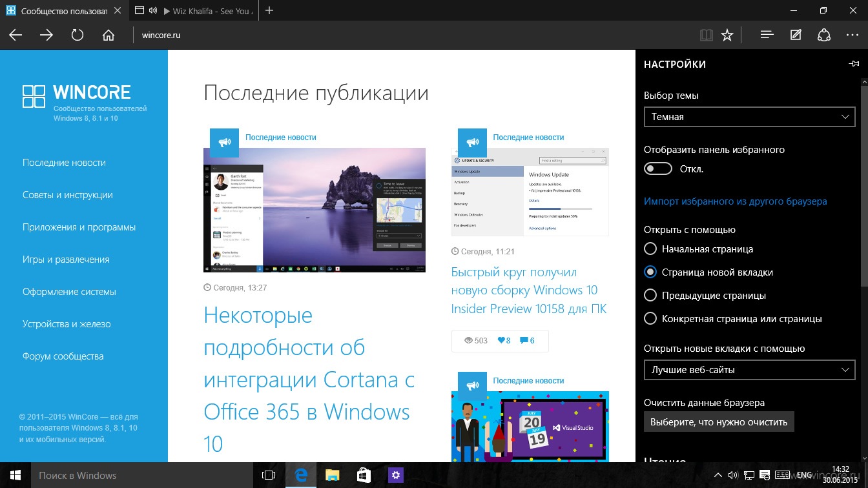Open Visual Studio article thumbnail
The image size is (868, 488).
(530, 427)
